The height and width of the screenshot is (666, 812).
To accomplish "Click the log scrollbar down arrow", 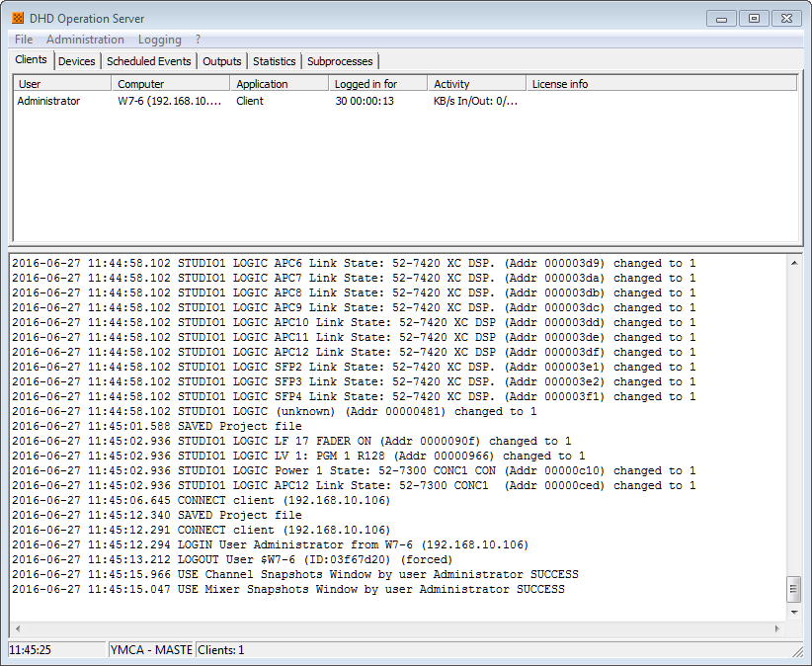I will click(794, 612).
